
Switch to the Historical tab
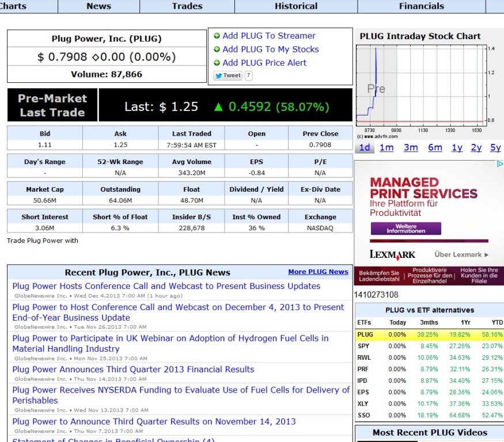[295, 6]
